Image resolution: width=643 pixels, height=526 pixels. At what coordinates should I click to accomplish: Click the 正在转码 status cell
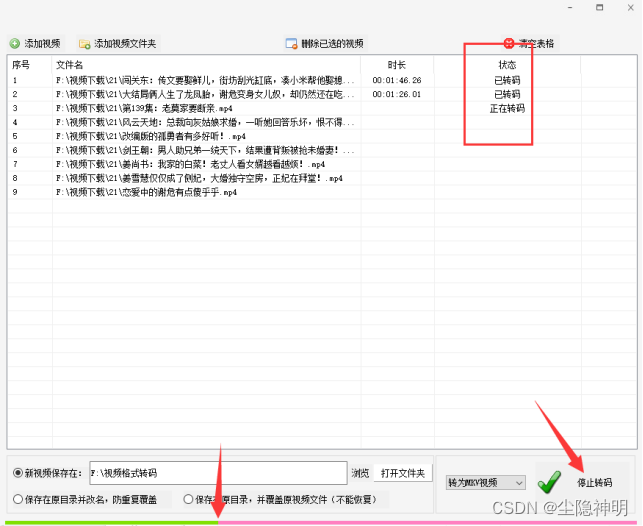pyautogui.click(x=507, y=108)
